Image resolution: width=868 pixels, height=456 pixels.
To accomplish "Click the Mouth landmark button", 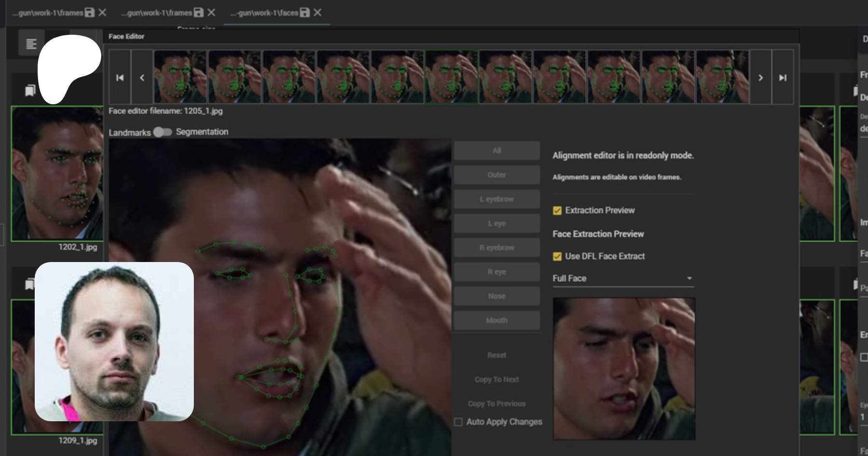I will 496,320.
